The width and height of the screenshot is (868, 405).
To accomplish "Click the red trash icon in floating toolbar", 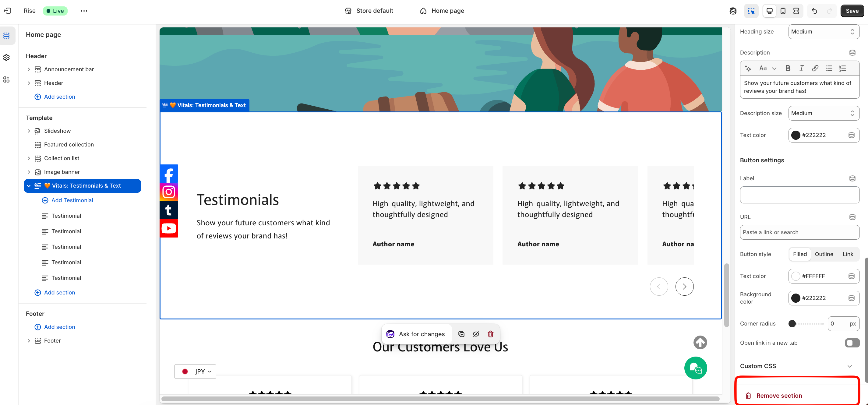I will (x=491, y=334).
